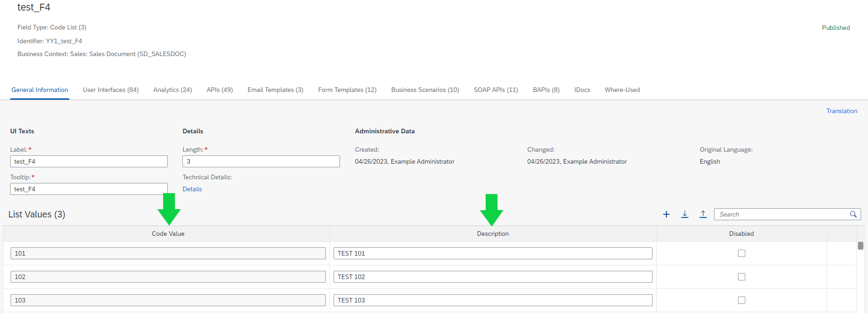Open the Where-Used tab
868x314 pixels.
(x=622, y=90)
